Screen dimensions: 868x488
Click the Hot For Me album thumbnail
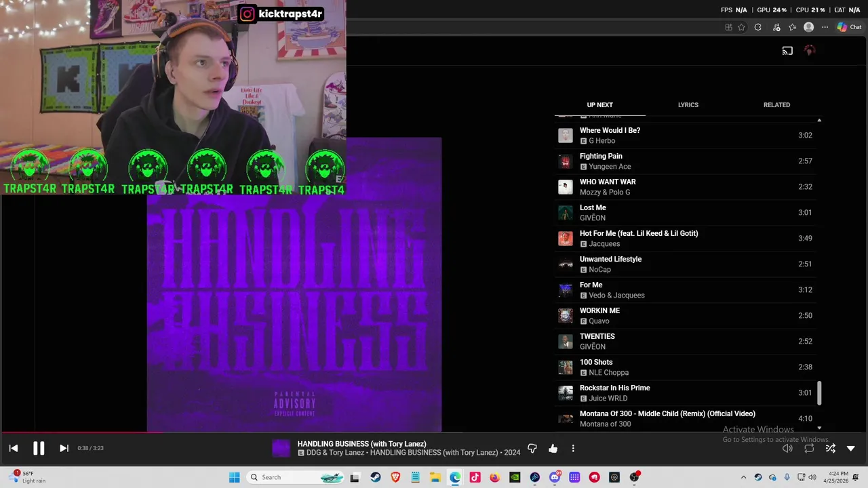click(565, 239)
